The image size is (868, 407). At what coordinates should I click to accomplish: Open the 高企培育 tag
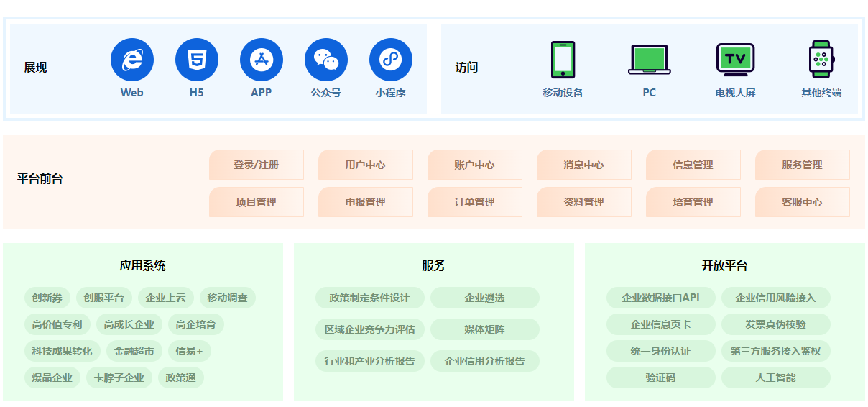196,324
